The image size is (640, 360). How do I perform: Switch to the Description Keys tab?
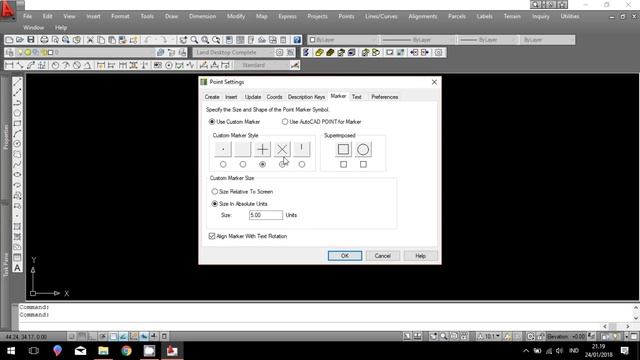(x=306, y=97)
